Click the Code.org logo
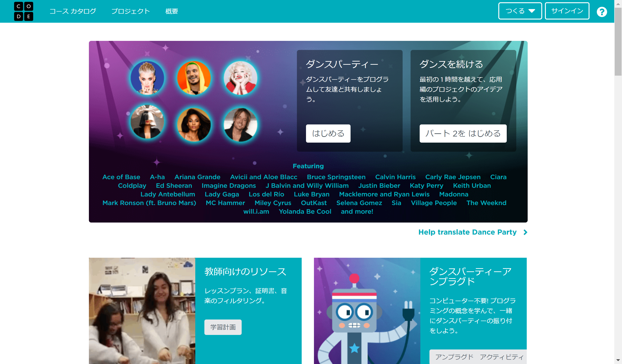Image resolution: width=622 pixels, height=364 pixels. tap(24, 11)
